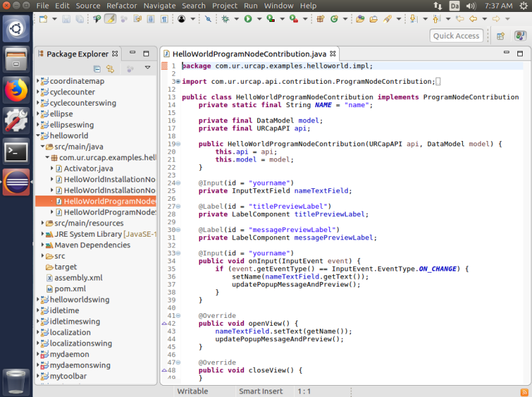Screen dimensions: 532x397
Task: Open the Navigate menu
Action: [160, 6]
